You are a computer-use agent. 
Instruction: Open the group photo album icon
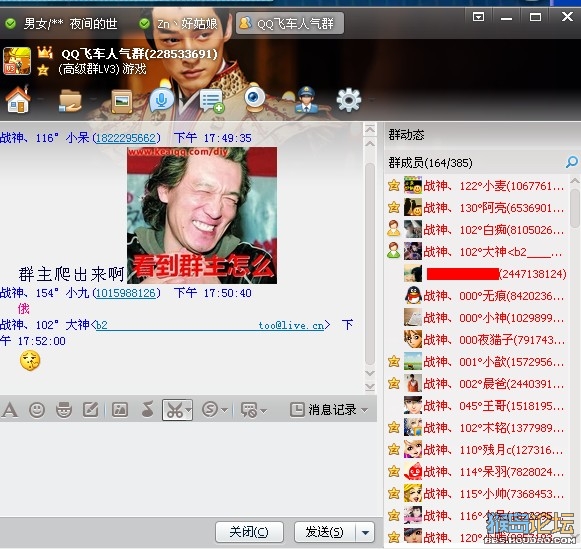[x=122, y=101]
